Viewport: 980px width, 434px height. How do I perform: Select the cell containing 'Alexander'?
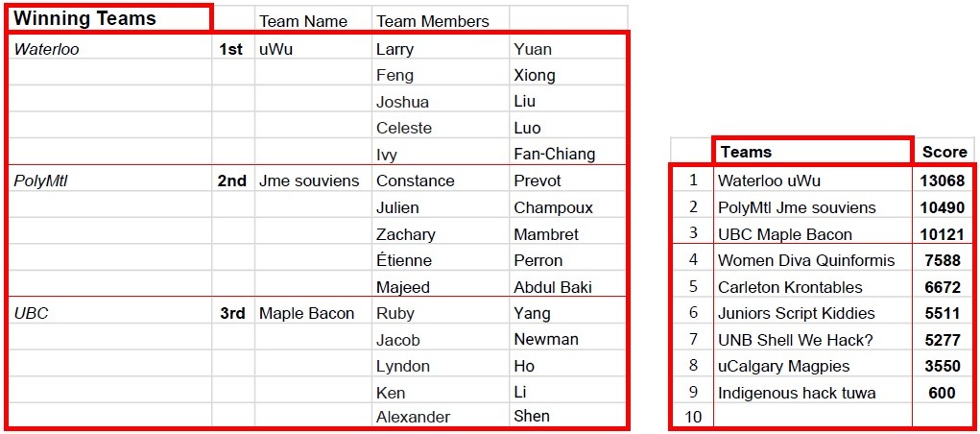439,417
